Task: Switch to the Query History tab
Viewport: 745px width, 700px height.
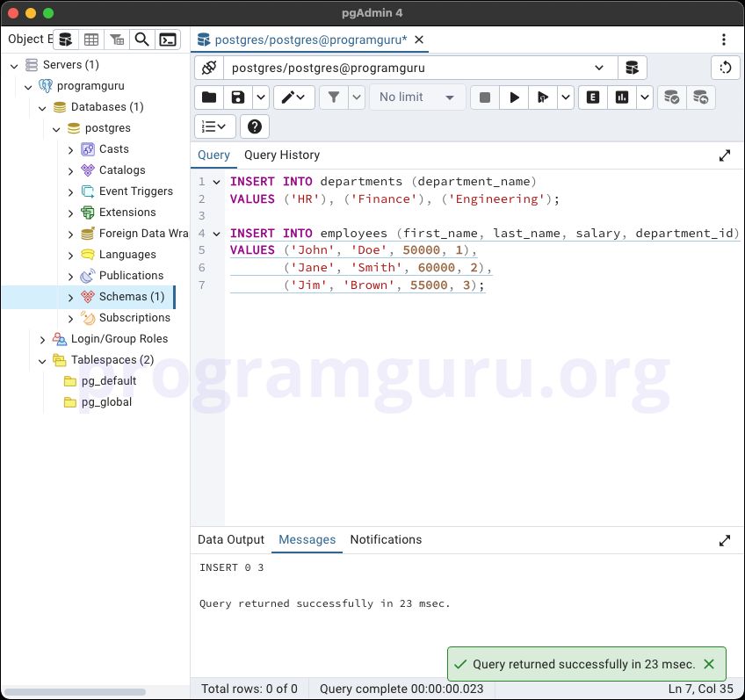Action: pos(282,155)
